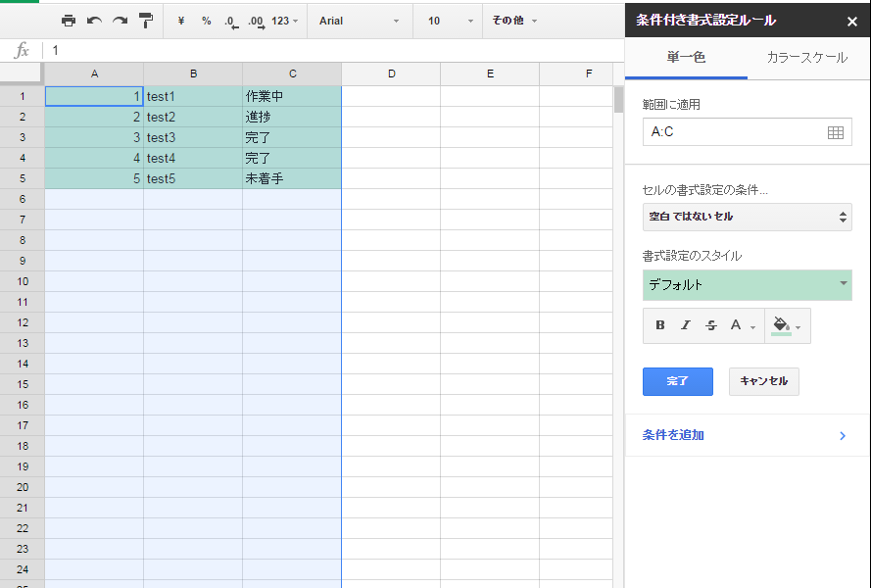Open the 空白ではないセル condition dropdown
Screen dimensions: 871x588
748,217
